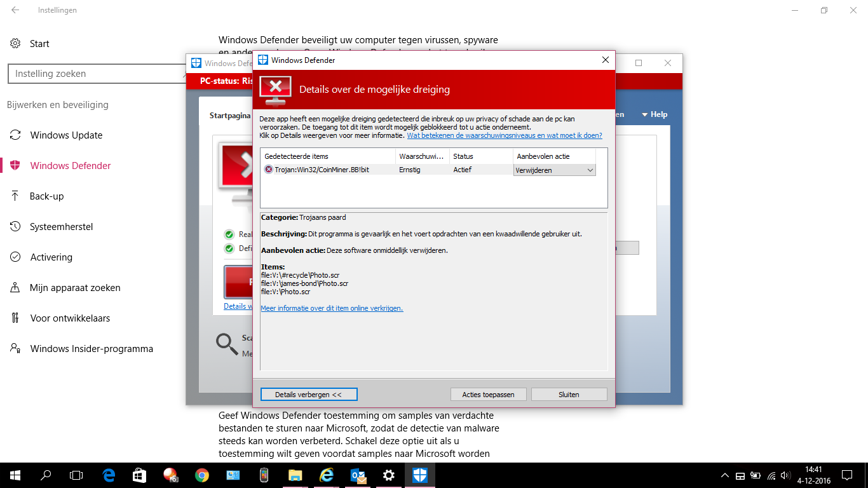Open the Activering page
The width and height of the screenshot is (868, 488).
(x=51, y=257)
